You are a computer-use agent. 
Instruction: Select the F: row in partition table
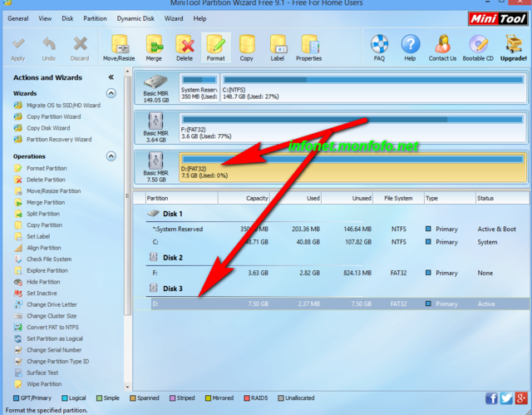tap(332, 273)
